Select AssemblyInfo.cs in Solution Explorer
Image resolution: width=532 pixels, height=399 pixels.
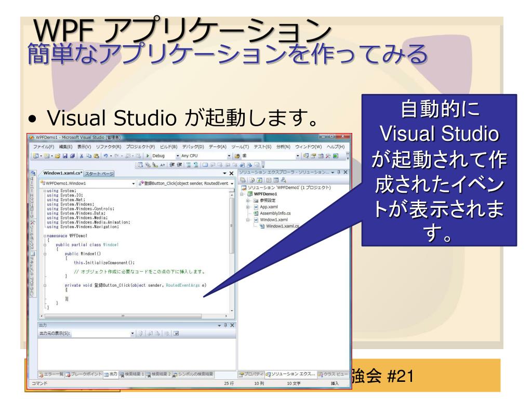point(275,214)
